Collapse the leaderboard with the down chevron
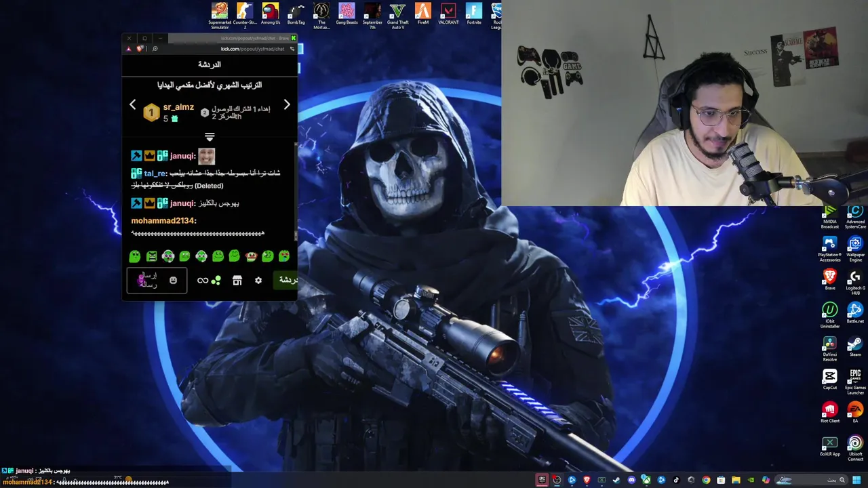This screenshot has width=868, height=488. [210, 137]
